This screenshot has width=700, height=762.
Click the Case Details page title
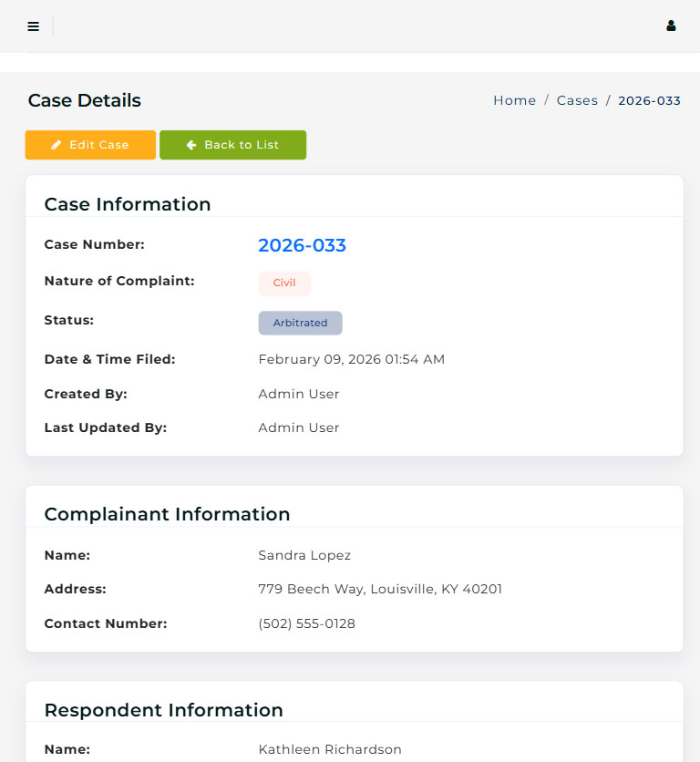pyautogui.click(x=85, y=100)
